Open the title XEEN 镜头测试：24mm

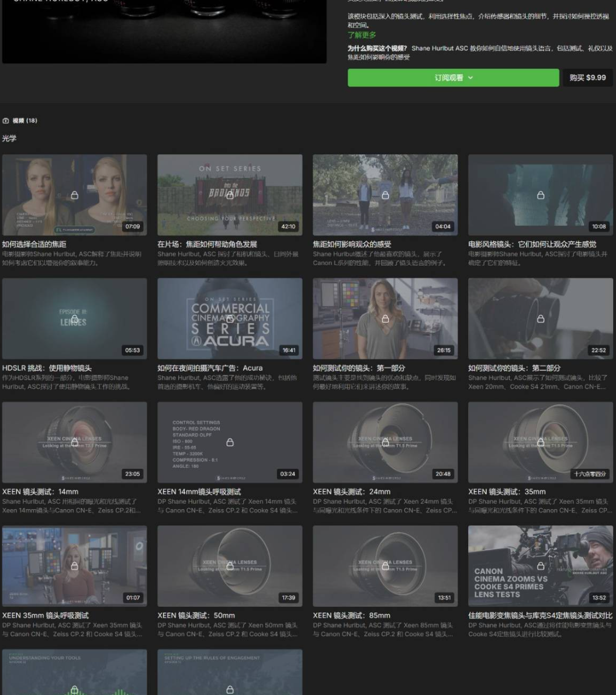click(352, 492)
